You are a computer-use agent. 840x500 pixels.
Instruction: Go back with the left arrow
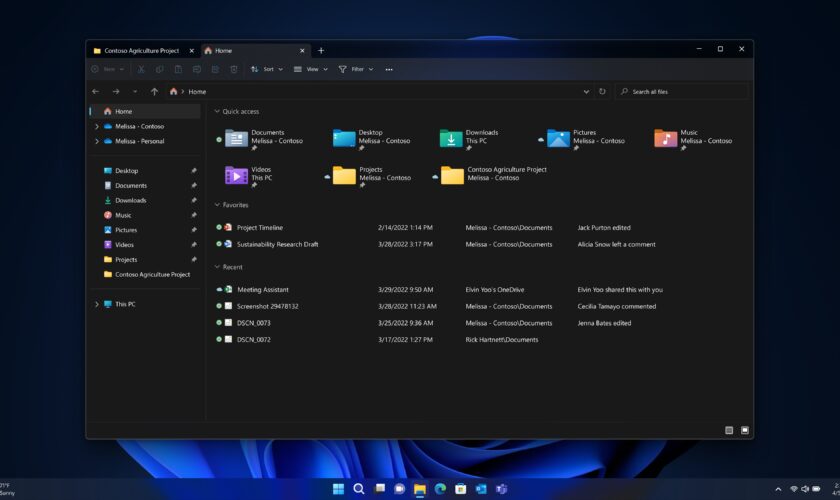(x=96, y=92)
